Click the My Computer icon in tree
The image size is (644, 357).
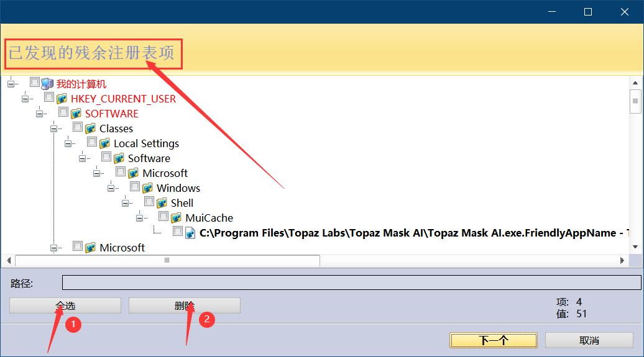coord(47,84)
